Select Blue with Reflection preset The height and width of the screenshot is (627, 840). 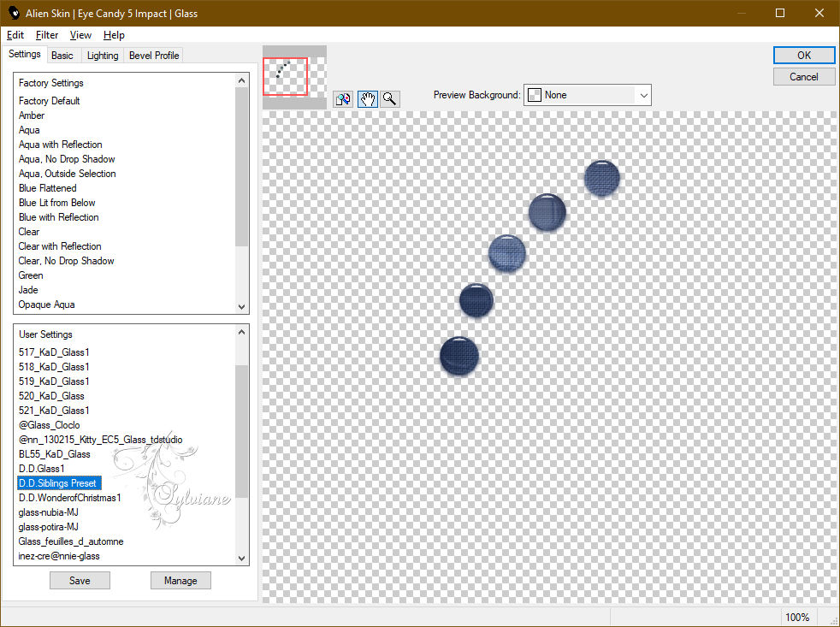[x=58, y=217]
